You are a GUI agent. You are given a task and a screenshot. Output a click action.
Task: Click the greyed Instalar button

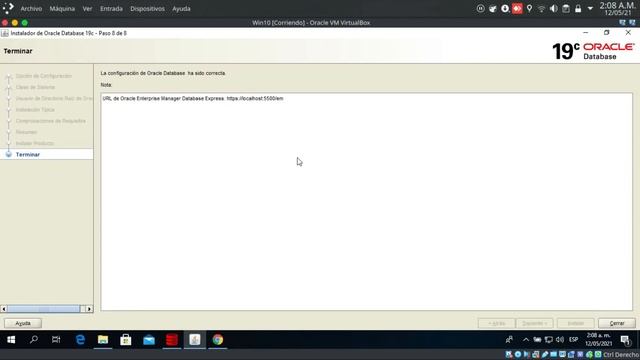(x=576, y=323)
